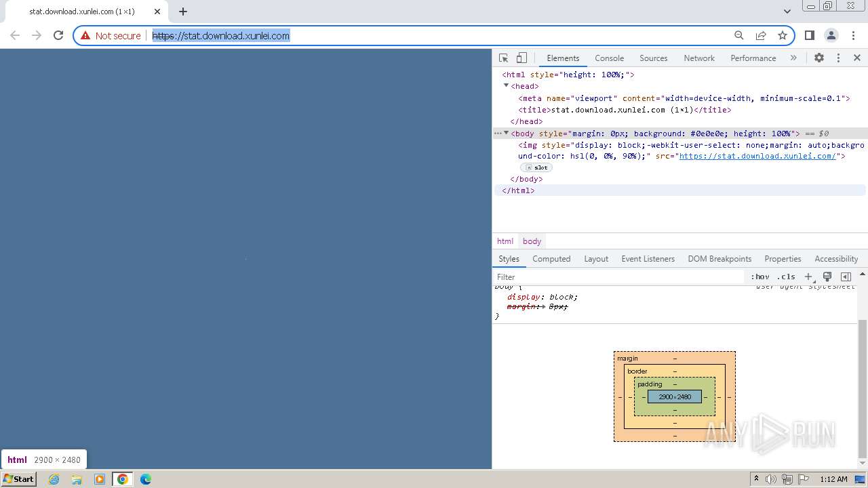The width and height of the screenshot is (868, 488).
Task: Click the content box 2900×2480 in box model
Action: (675, 396)
